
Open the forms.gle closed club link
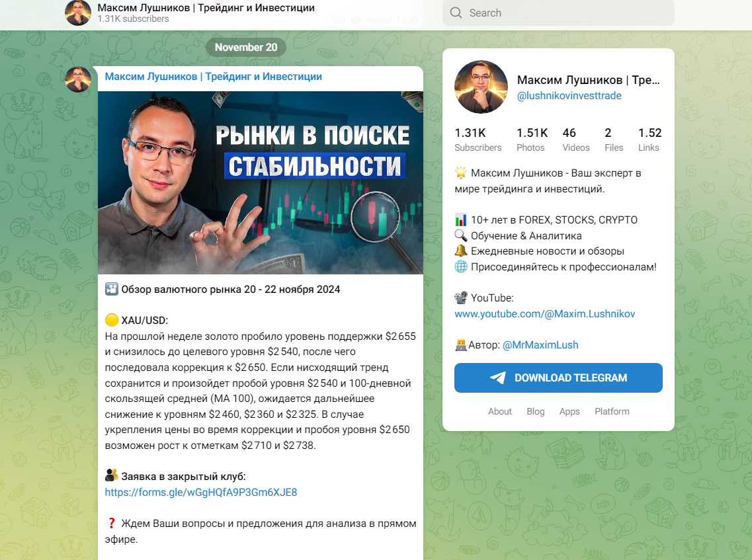[x=201, y=493]
